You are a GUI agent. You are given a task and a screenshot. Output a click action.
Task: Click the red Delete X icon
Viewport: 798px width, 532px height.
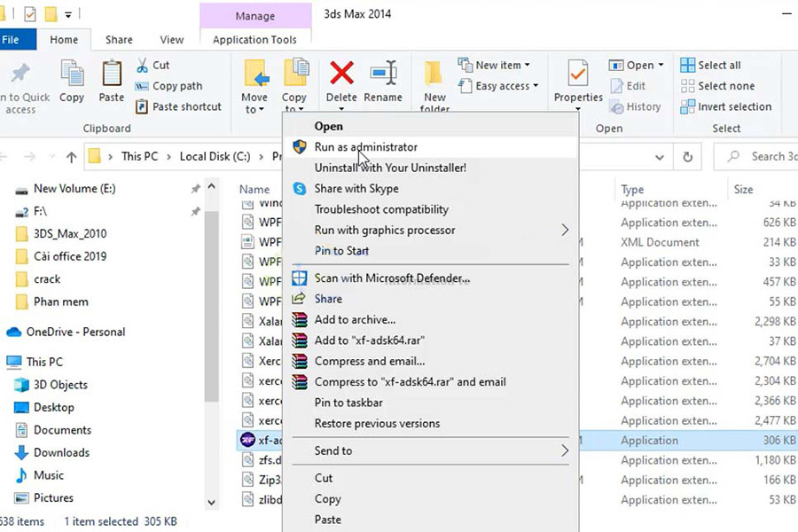click(x=341, y=73)
